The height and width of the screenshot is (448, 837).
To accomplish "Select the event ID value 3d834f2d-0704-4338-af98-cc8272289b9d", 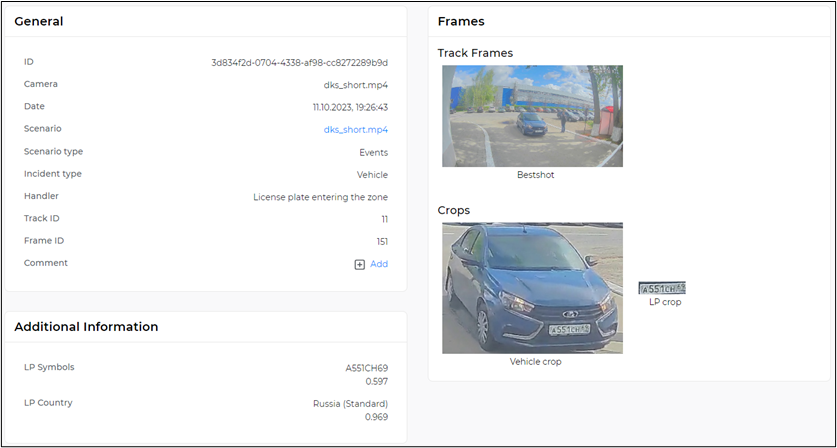I will [299, 63].
